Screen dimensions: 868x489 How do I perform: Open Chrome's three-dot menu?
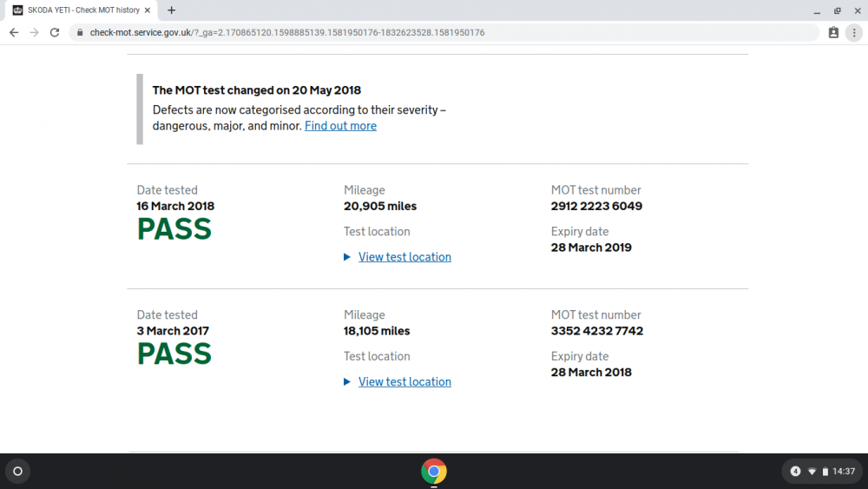(x=854, y=33)
